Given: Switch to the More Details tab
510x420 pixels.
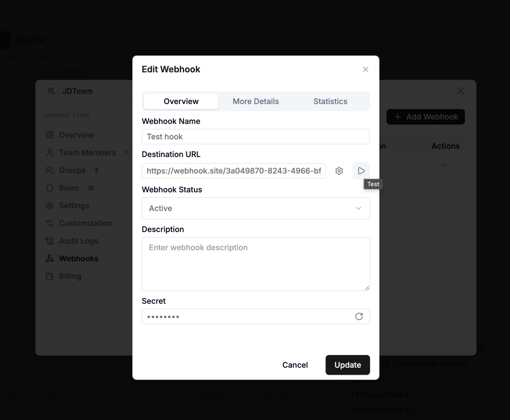Looking at the screenshot, I should click(x=256, y=101).
